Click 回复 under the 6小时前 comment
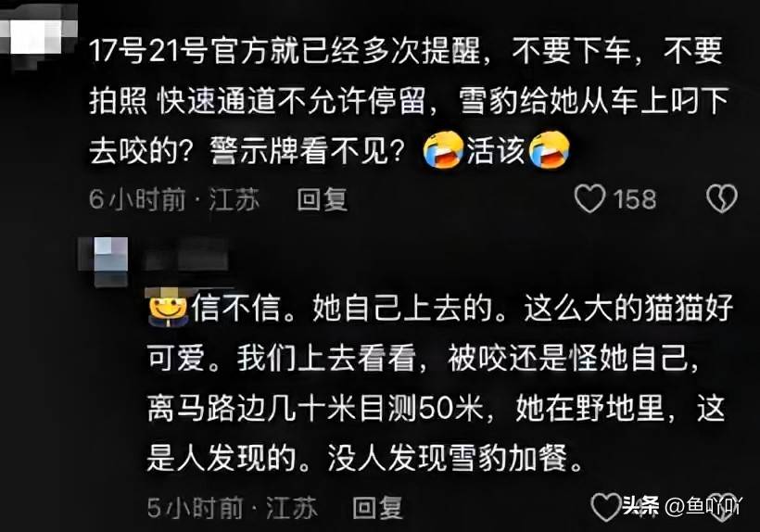Screen dimensions: 760x532 (x=323, y=199)
